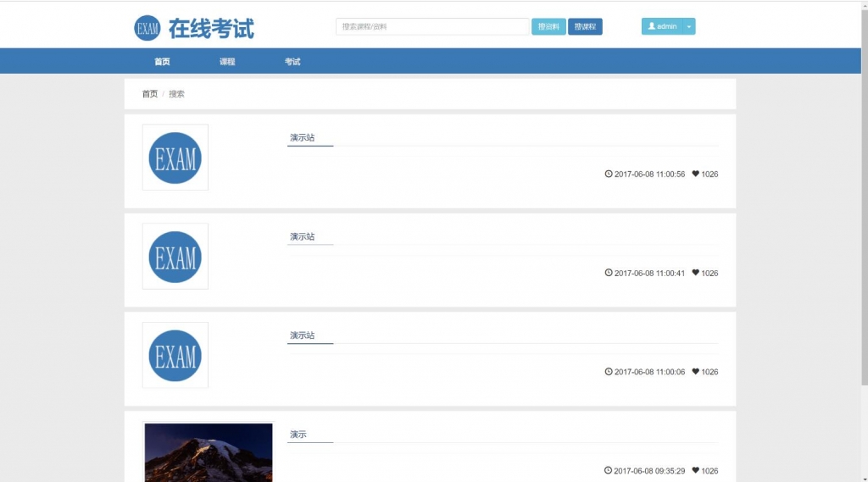868x482 pixels.
Task: Focus the 搜索课程/资料 search input field
Action: click(432, 26)
